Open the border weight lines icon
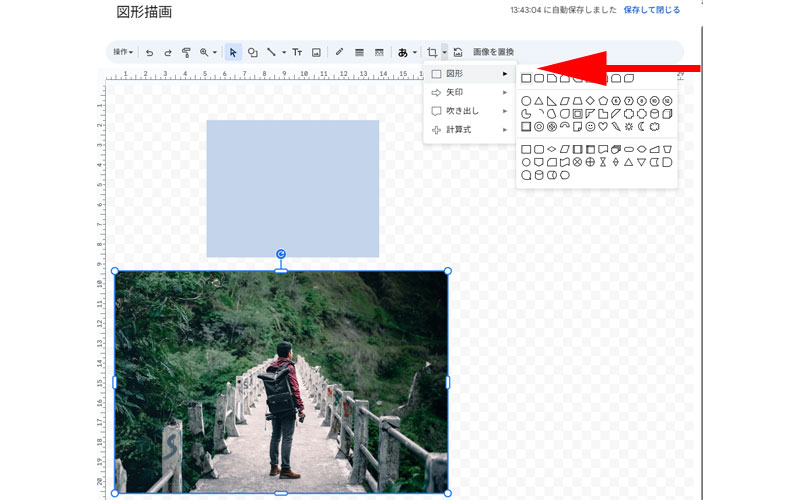 tap(359, 52)
